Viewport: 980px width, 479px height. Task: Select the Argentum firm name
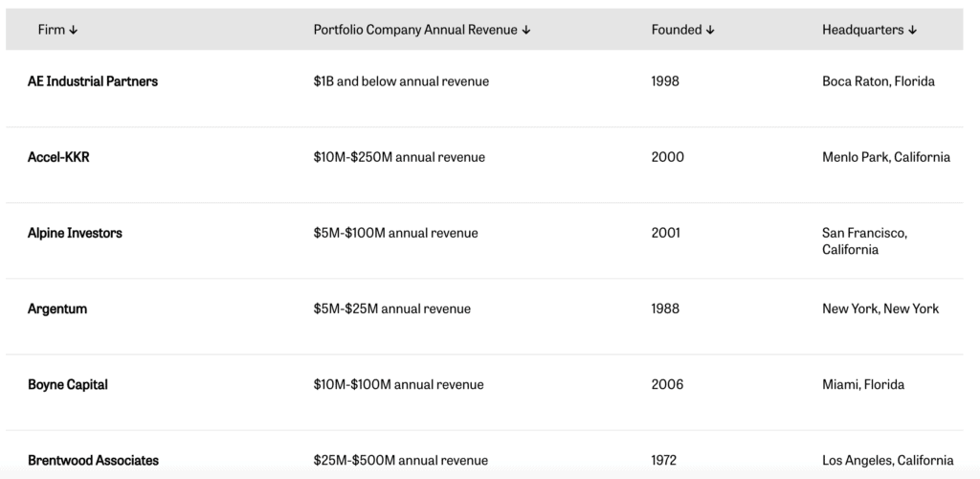tap(56, 308)
